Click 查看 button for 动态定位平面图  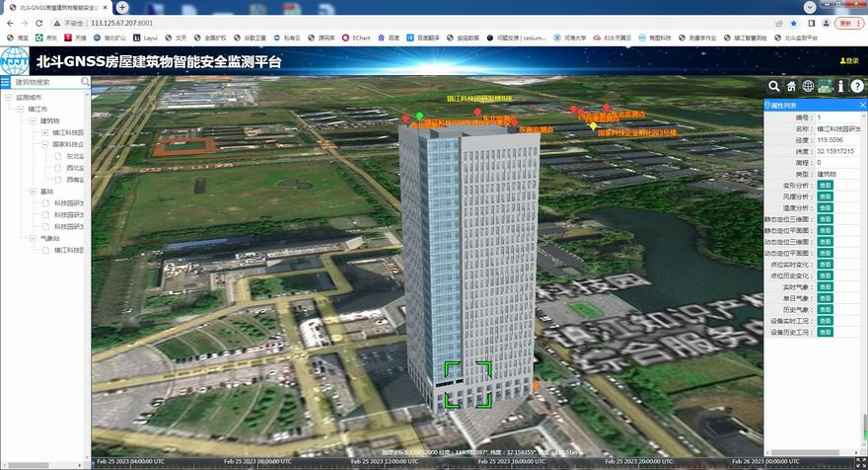point(825,254)
